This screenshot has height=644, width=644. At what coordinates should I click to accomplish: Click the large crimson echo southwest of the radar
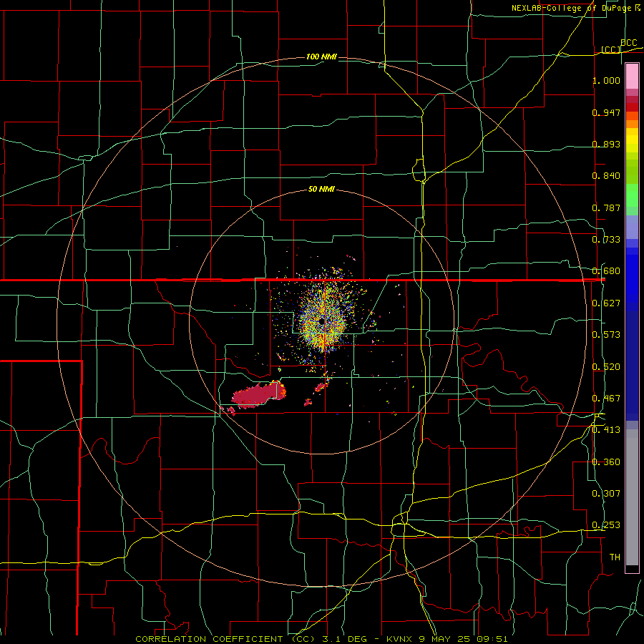259,395
